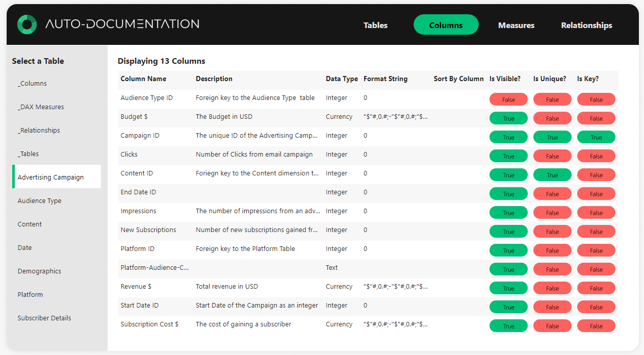Pick the Platform table from sidebar

click(30, 294)
